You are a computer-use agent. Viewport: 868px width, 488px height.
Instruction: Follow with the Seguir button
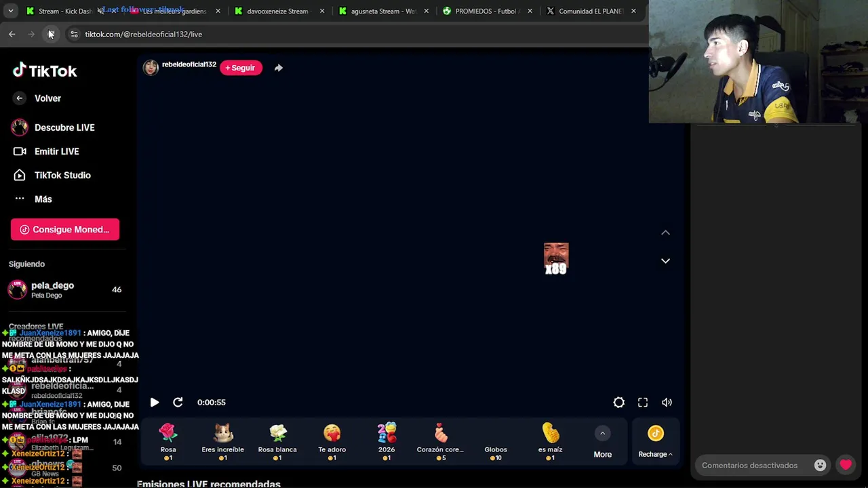241,68
